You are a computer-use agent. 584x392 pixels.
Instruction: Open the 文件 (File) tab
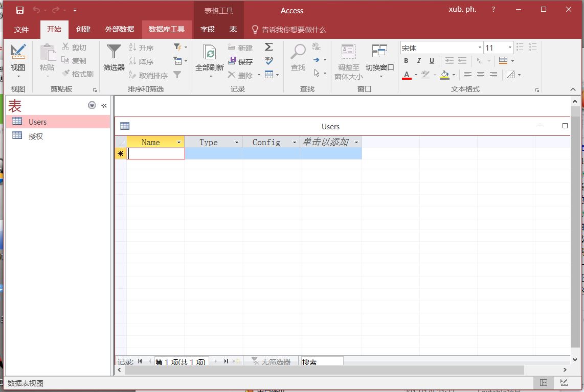coord(21,30)
